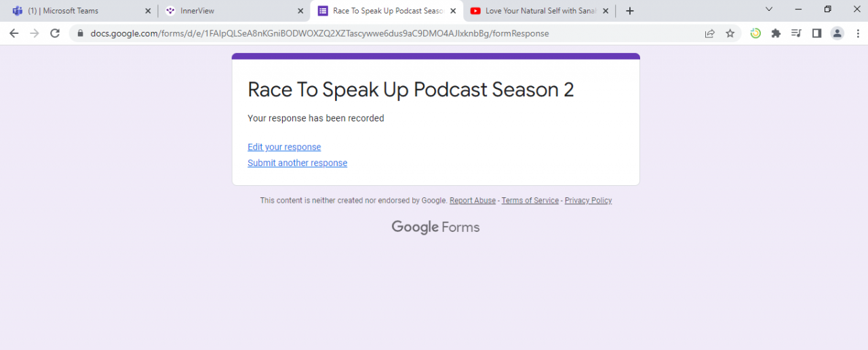Click Submit another response link
Viewport: 868px width, 350px height.
pyautogui.click(x=297, y=163)
